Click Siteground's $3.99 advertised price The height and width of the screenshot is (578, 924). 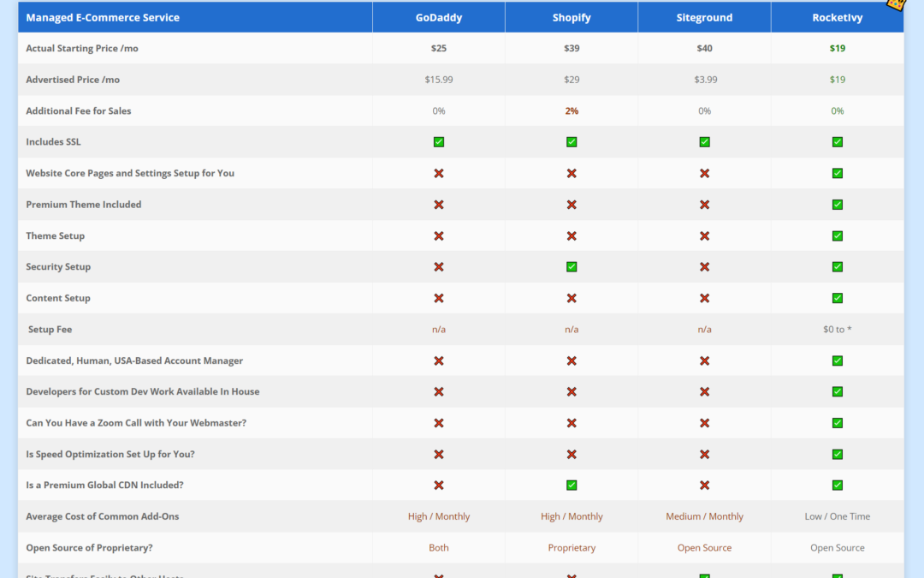[x=705, y=80]
